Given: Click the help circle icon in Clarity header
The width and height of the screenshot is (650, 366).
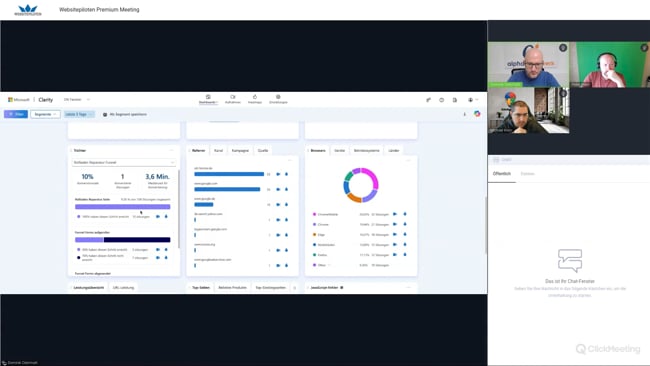Looking at the screenshot, I should (x=441, y=100).
